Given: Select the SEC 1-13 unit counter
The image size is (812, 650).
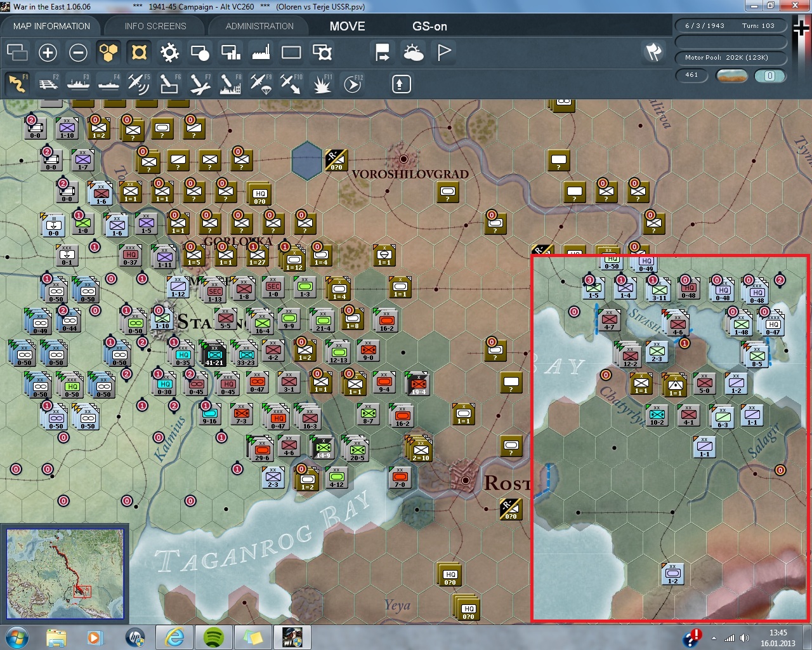Looking at the screenshot, I should coord(215,291).
